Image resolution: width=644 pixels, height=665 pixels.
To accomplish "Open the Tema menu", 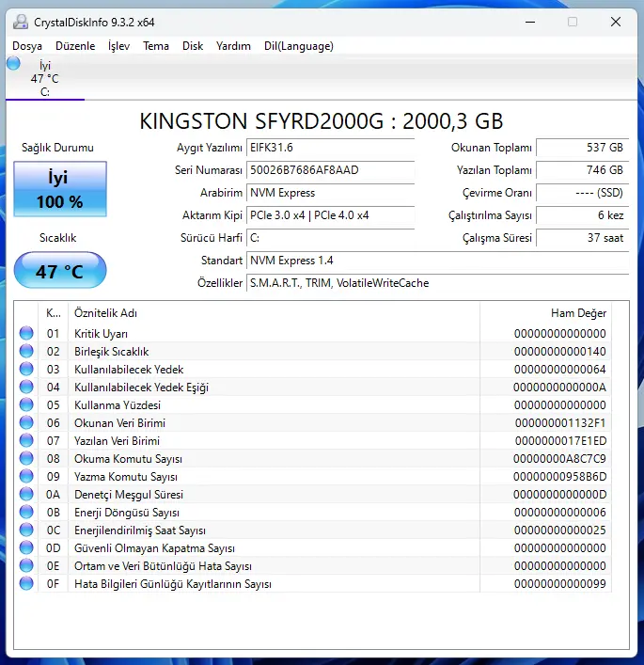I will [x=156, y=46].
